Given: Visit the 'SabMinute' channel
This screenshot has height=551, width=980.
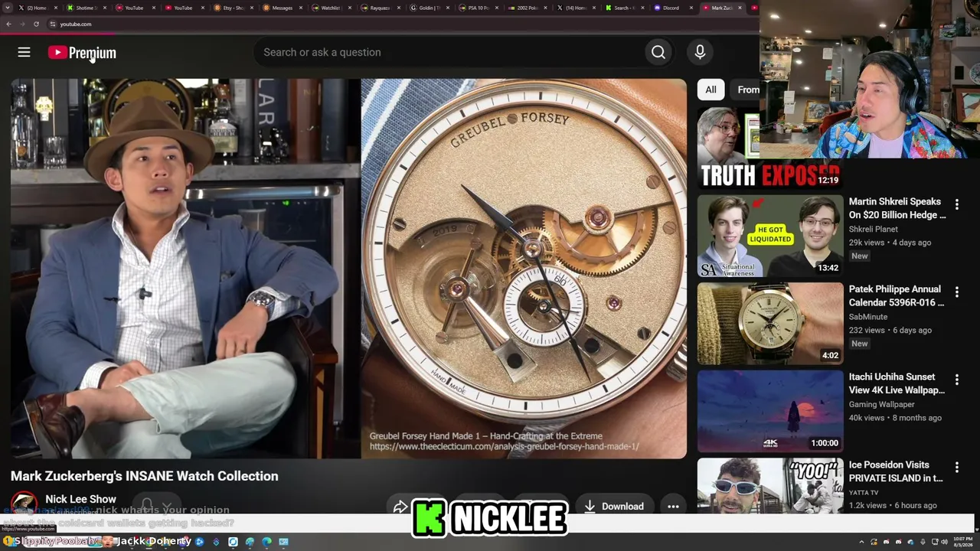Looking at the screenshot, I should click(x=868, y=317).
